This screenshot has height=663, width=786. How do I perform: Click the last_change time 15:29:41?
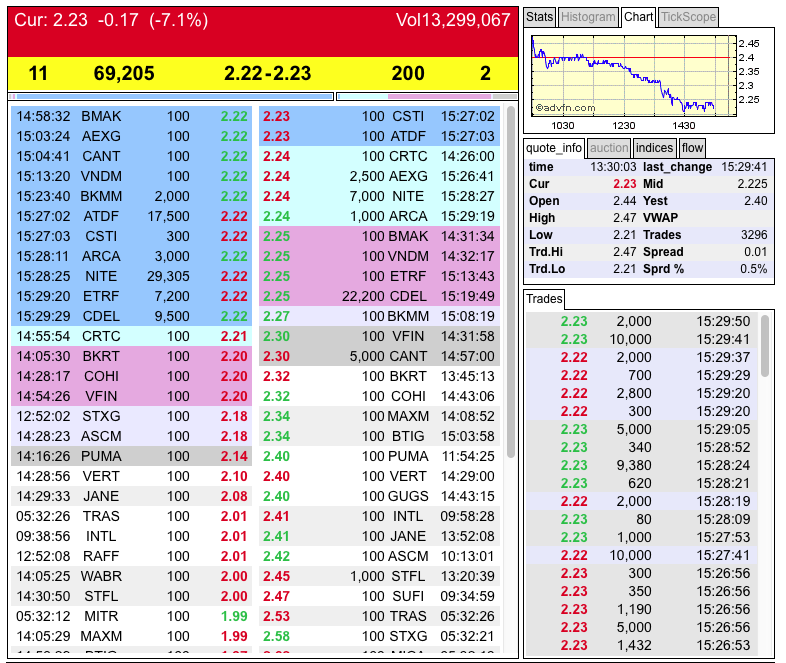744,167
